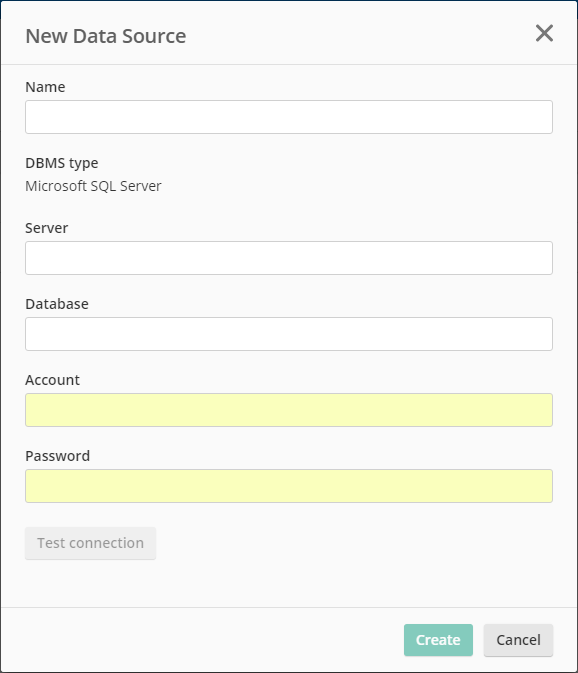Screen dimensions: 578x673
Task: Click blank header space beside dialog title
Action: pyautogui.click(x=360, y=34)
